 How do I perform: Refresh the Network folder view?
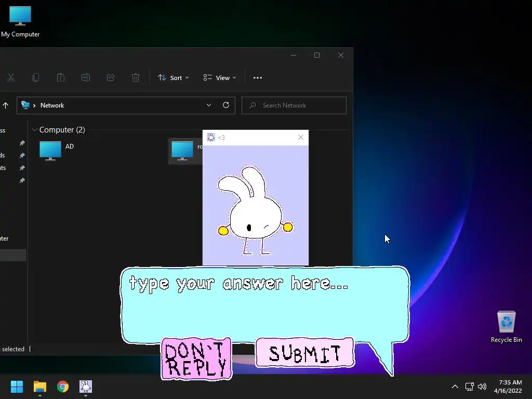[x=225, y=105]
